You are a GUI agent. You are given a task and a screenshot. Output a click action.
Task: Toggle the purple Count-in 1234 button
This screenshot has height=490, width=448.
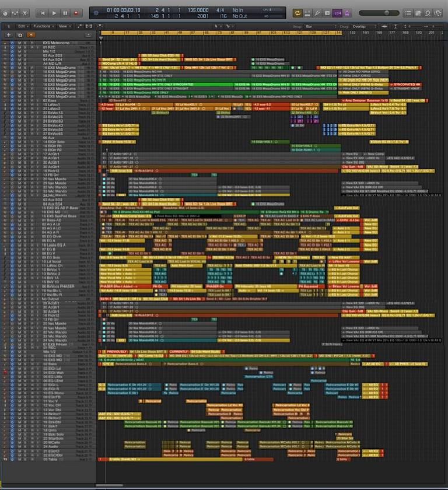337,13
